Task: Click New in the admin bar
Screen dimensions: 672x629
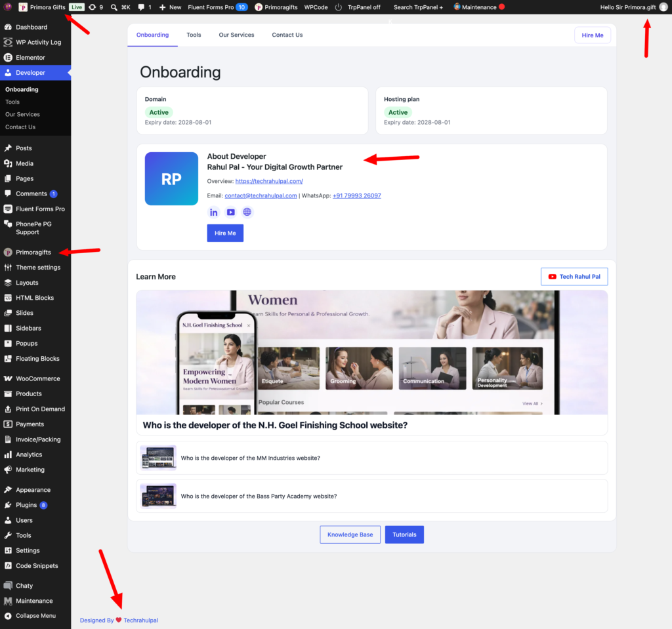Action: pos(170,7)
